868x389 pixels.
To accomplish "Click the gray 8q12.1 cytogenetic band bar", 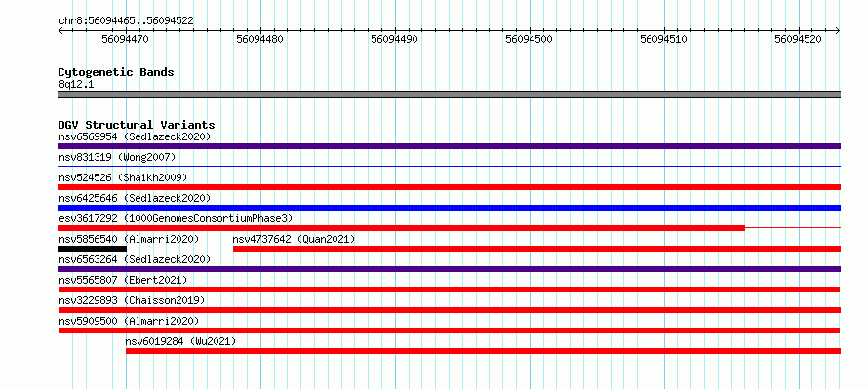I will (x=449, y=95).
